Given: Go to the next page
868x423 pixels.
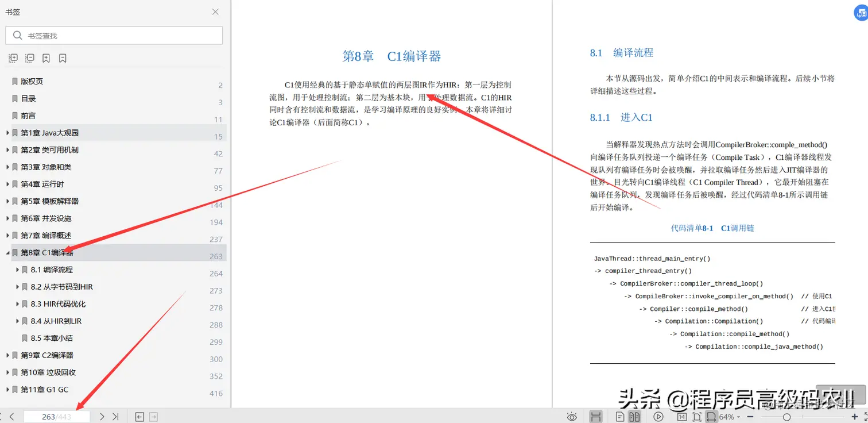Looking at the screenshot, I should pyautogui.click(x=102, y=417).
